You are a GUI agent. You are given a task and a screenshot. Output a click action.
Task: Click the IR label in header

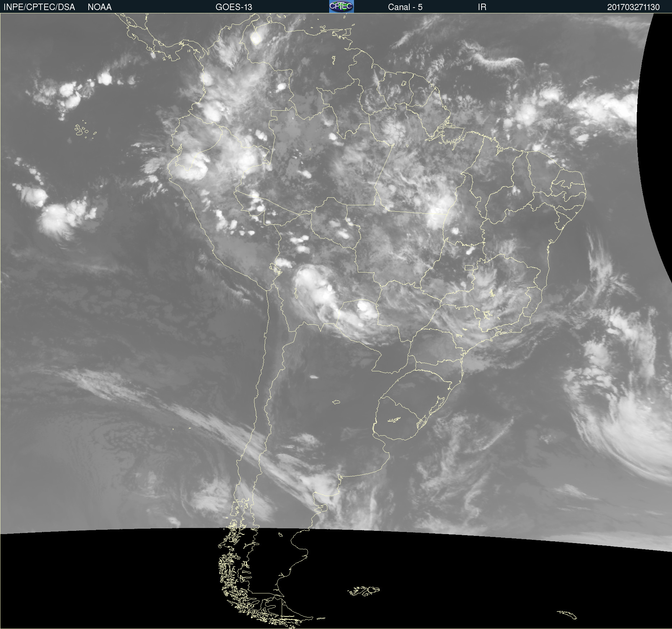482,7
